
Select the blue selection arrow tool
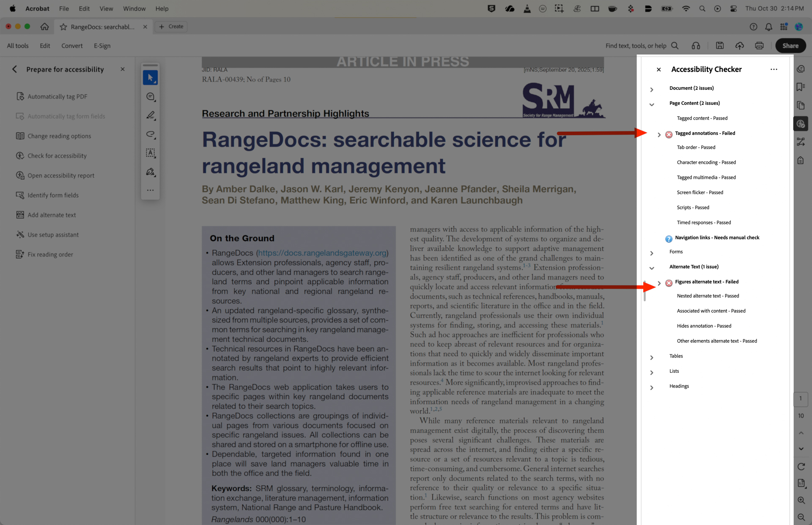(150, 77)
